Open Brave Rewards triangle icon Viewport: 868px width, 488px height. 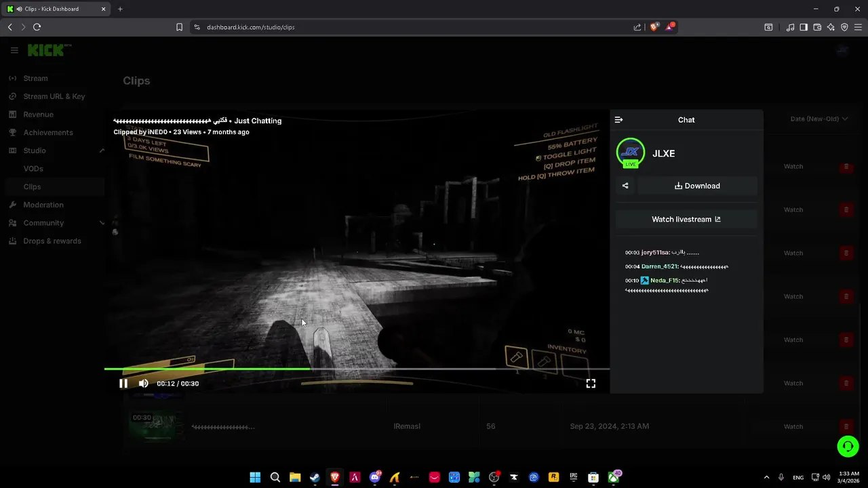[670, 27]
